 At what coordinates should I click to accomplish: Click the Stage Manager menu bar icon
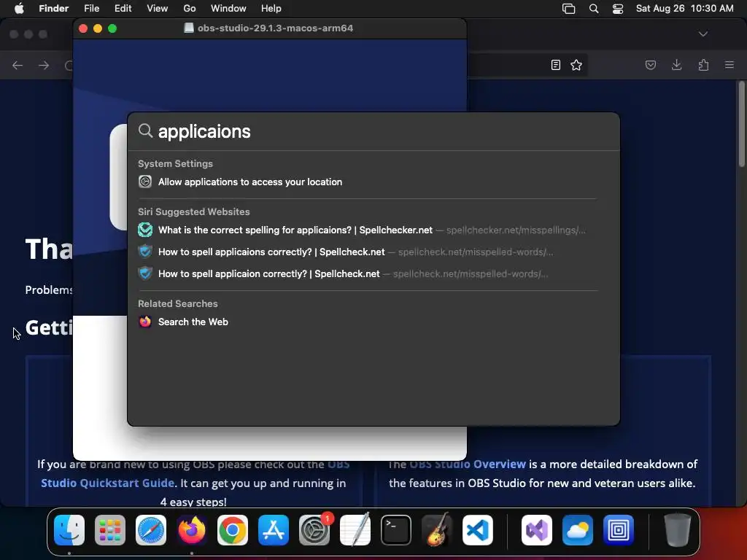point(569,9)
